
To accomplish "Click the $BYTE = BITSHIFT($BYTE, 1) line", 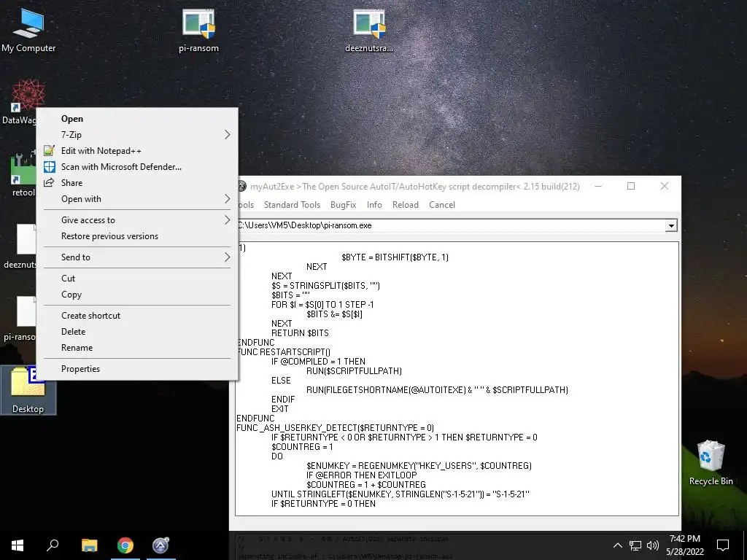I will [395, 257].
